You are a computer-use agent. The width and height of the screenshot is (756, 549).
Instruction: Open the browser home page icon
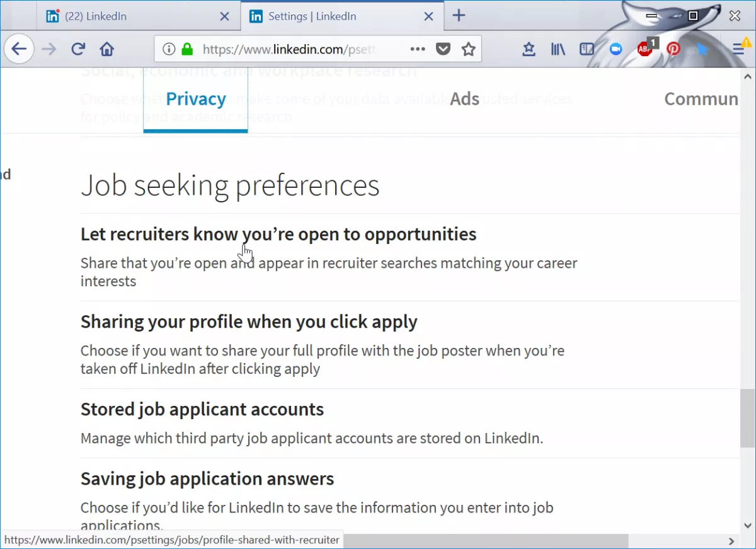107,49
